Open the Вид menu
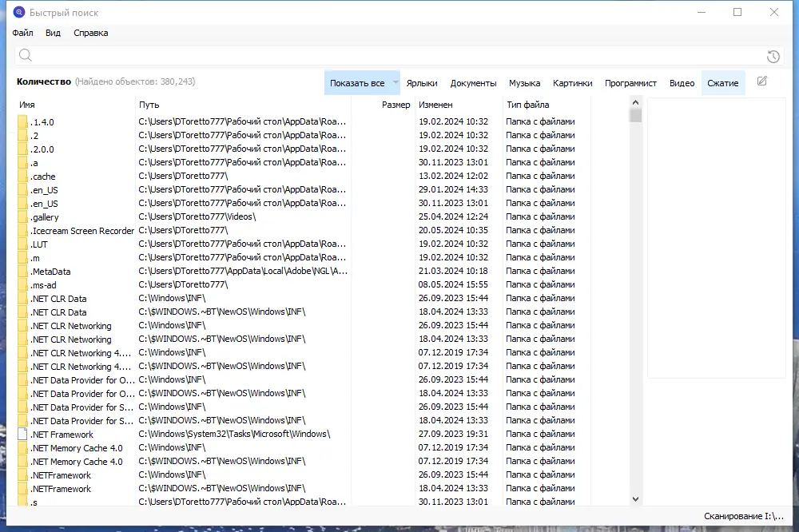Image resolution: width=799 pixels, height=532 pixels. pos(53,33)
